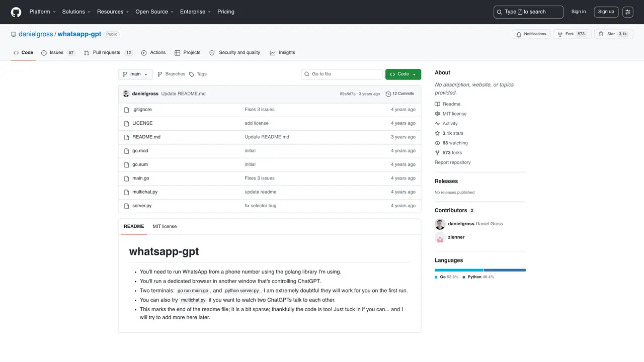Click the file icon beside go.mod

[127, 151]
